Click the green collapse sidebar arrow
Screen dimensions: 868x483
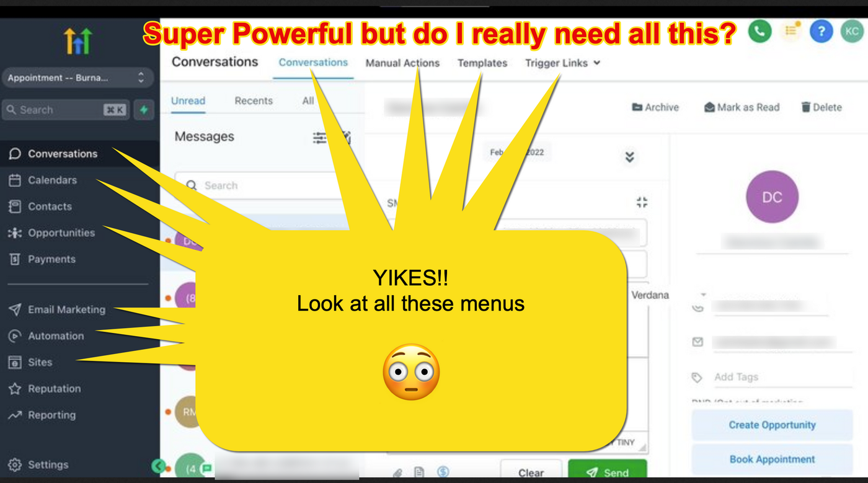point(158,466)
